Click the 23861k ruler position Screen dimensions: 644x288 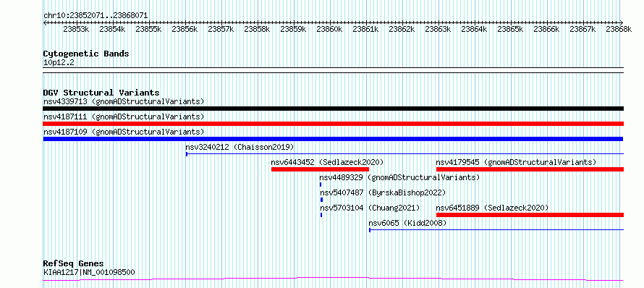[365, 29]
